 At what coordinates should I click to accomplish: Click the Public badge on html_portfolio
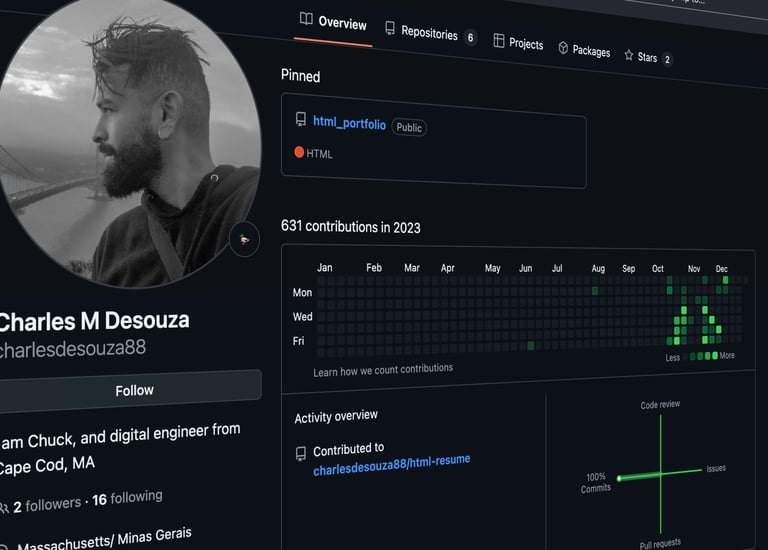409,128
